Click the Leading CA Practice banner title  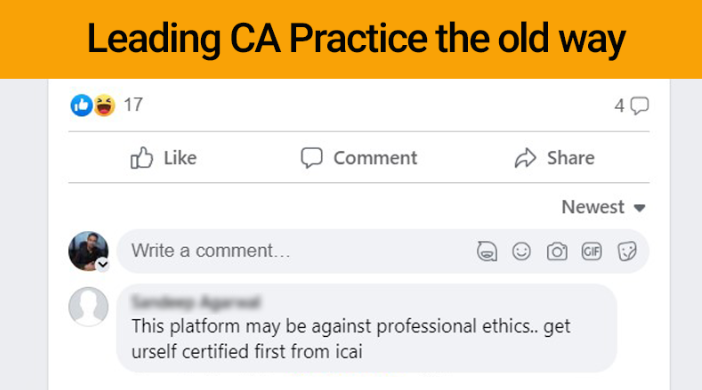(x=356, y=39)
